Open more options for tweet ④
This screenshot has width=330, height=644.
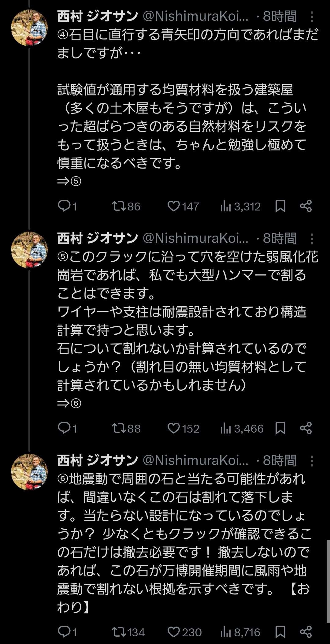pos(312,17)
